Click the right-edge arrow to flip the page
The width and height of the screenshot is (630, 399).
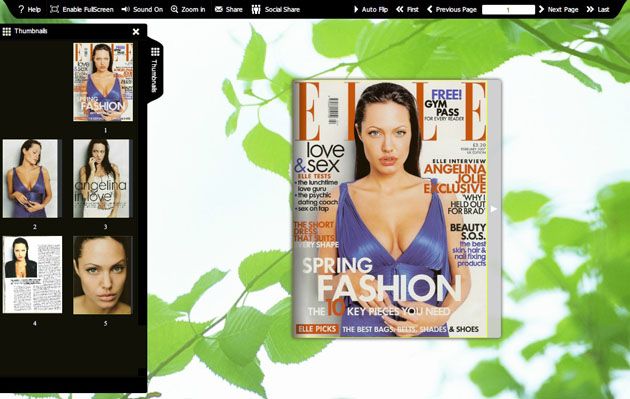pos(494,209)
